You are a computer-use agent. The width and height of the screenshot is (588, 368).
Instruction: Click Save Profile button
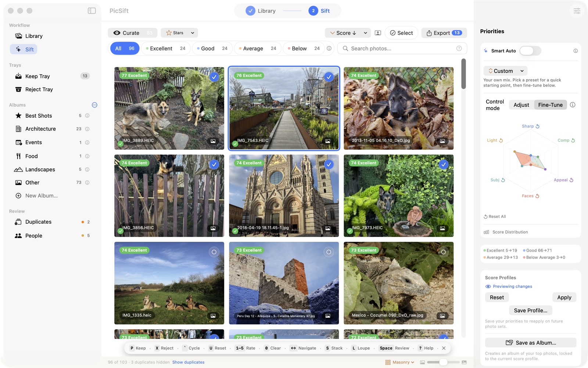(x=531, y=310)
